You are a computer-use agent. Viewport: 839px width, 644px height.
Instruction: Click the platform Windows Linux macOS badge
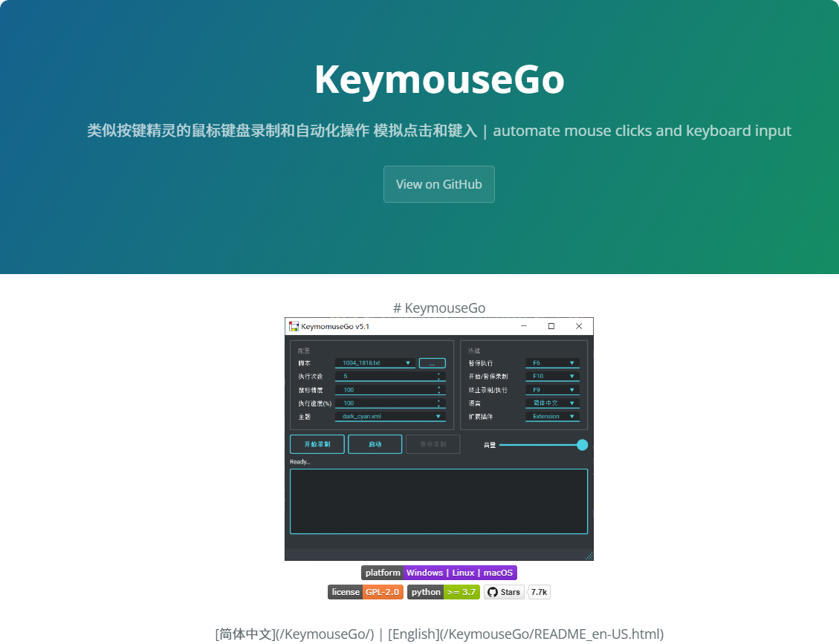pyautogui.click(x=438, y=573)
